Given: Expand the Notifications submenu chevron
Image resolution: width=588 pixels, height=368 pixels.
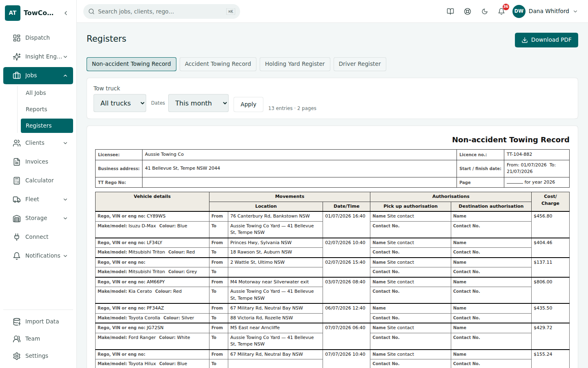Looking at the screenshot, I should tap(65, 256).
